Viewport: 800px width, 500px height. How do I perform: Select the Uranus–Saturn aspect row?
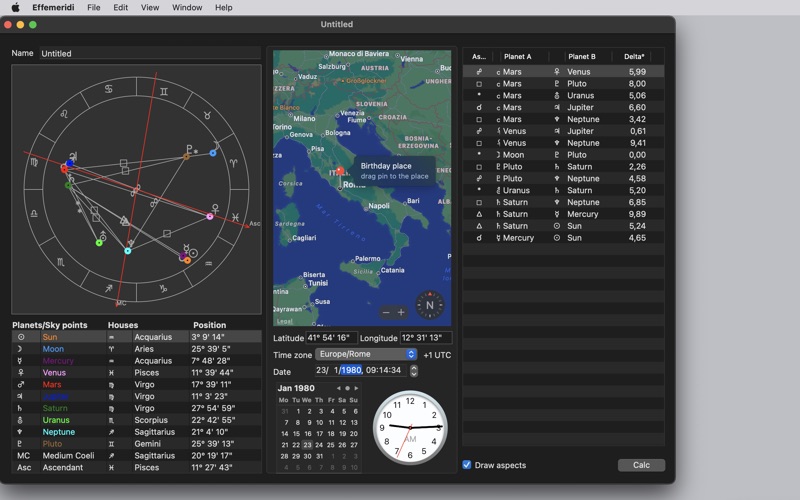click(x=563, y=190)
